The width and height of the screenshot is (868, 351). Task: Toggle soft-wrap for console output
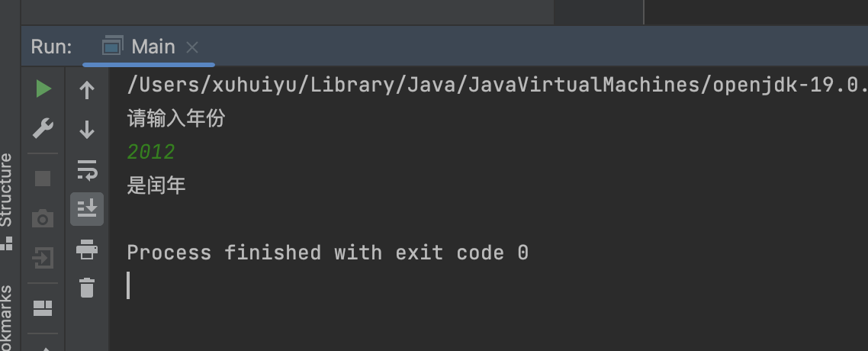87,169
